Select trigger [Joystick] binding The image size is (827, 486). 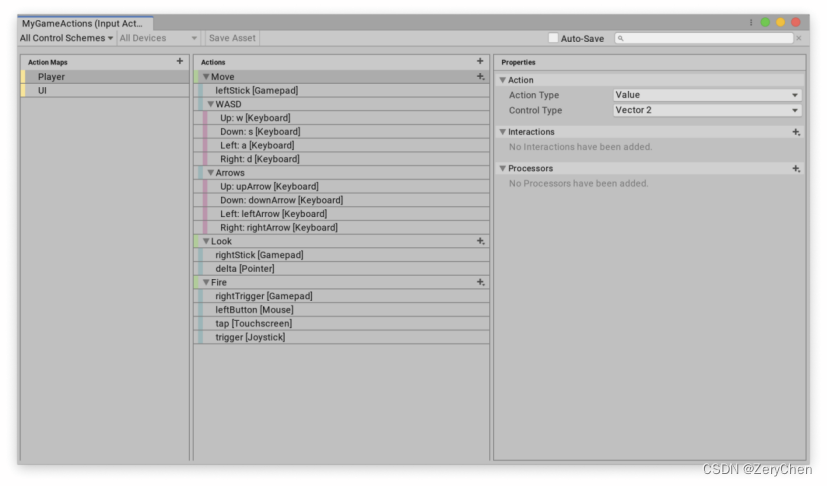tap(342, 337)
